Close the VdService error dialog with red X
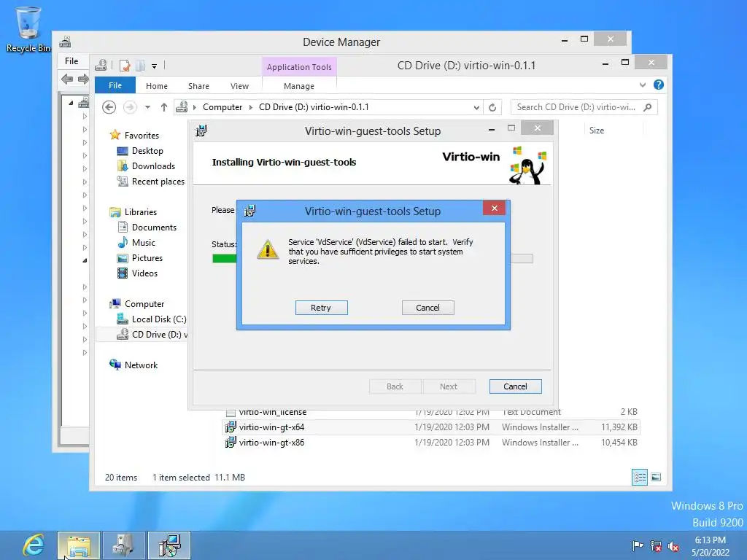The image size is (747, 560). (x=494, y=208)
